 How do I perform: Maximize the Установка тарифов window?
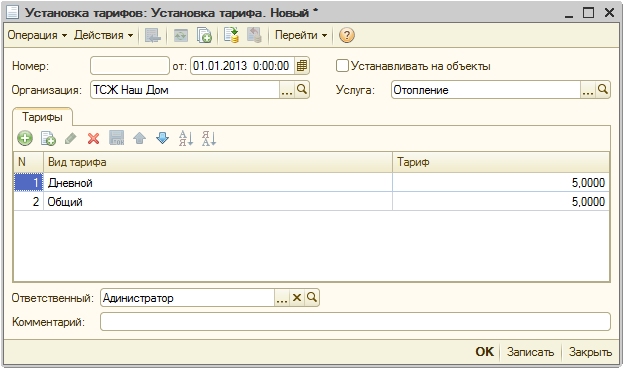(589, 13)
